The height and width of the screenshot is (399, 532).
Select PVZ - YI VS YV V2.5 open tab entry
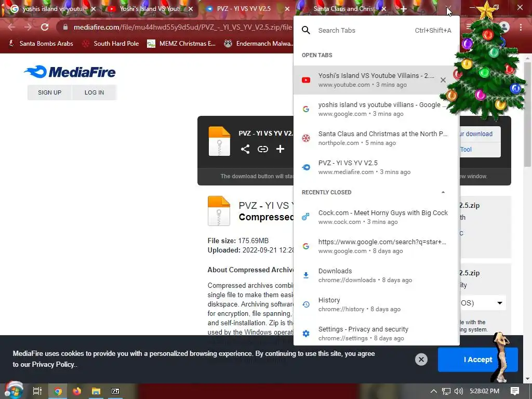pyautogui.click(x=377, y=167)
